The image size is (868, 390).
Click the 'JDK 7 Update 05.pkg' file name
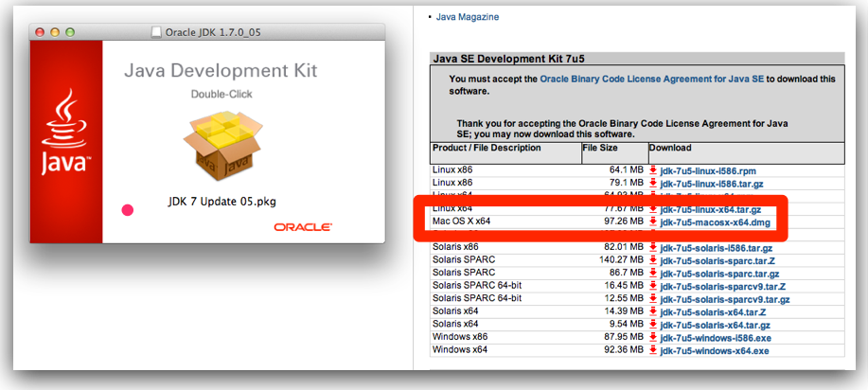(222, 202)
